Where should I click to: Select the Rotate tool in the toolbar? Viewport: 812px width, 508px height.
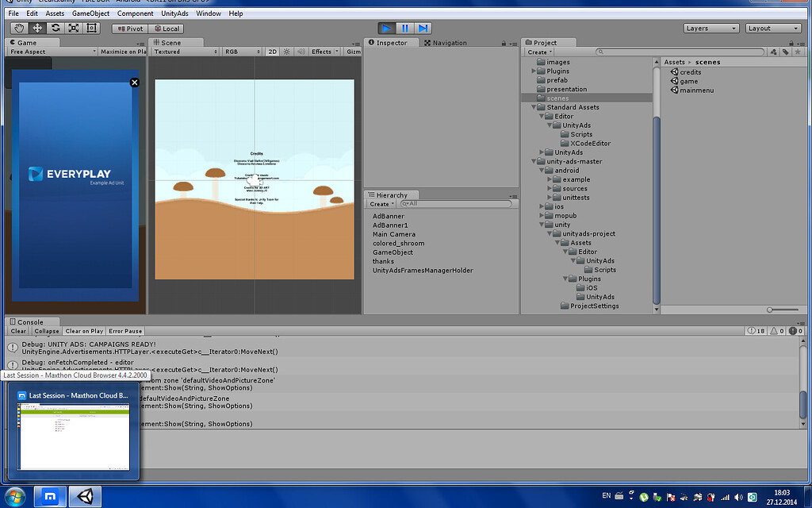pyautogui.click(x=55, y=28)
